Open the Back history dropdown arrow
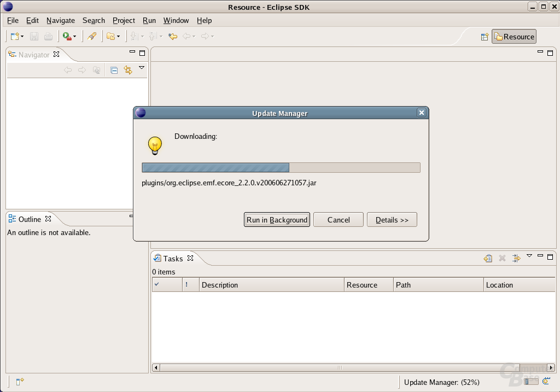Image resolution: width=560 pixels, height=392 pixels. click(x=194, y=37)
